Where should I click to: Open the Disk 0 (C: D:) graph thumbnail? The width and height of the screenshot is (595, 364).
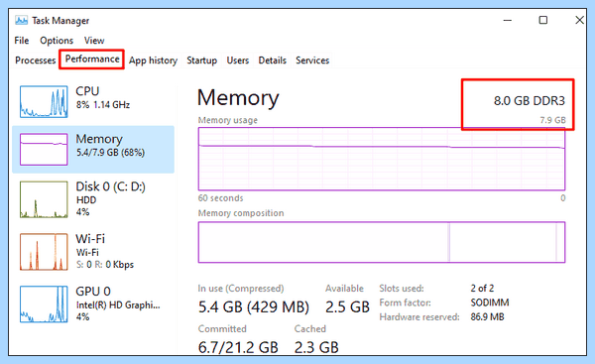coord(44,199)
